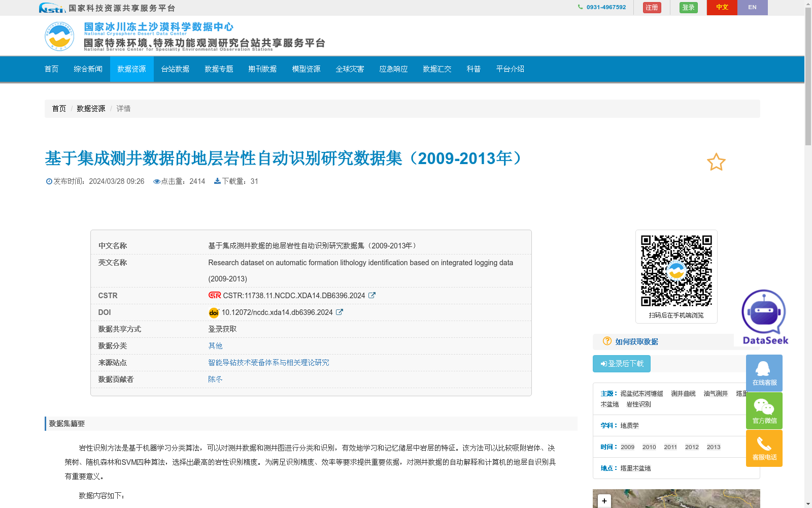Click the green 登录 login button
This screenshot has width=812, height=508.
(689, 8)
